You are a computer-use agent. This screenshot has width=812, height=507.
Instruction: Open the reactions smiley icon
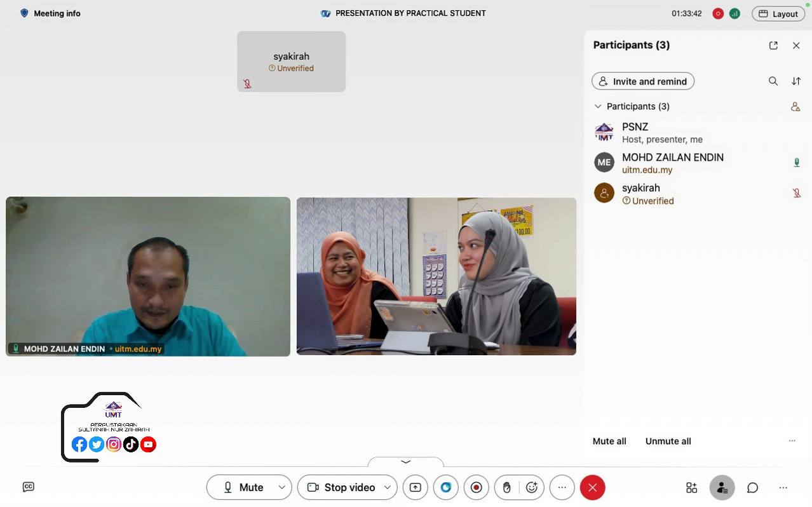tap(532, 487)
